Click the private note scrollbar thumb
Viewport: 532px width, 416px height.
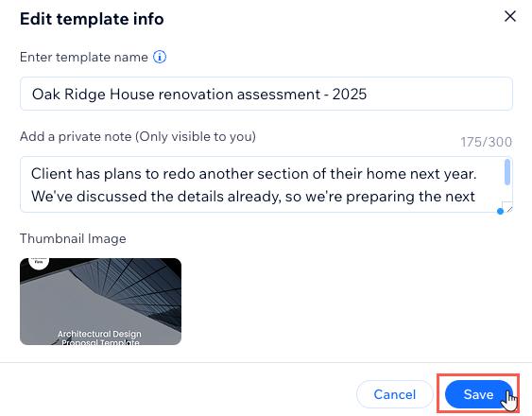point(507,172)
